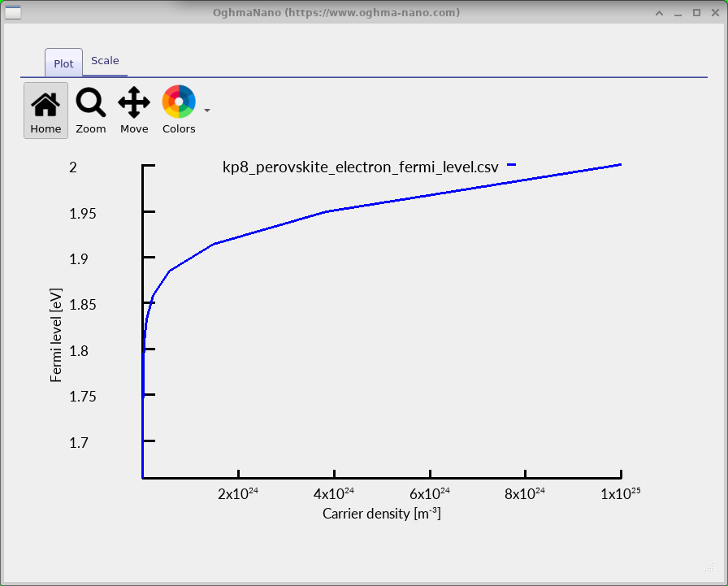
Task: Open the Colors wheel tool
Action: point(179,111)
